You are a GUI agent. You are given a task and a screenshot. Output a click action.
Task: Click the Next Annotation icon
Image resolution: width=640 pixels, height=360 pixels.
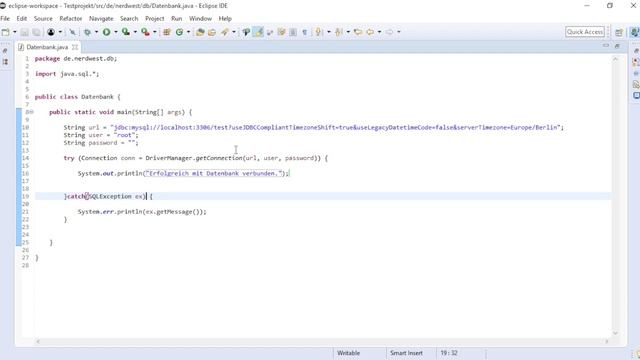pos(319,32)
